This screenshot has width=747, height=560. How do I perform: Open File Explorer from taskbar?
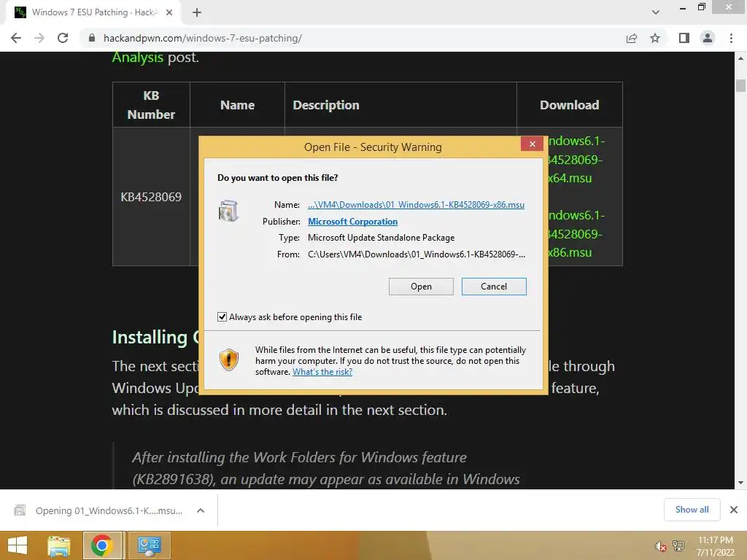[59, 545]
